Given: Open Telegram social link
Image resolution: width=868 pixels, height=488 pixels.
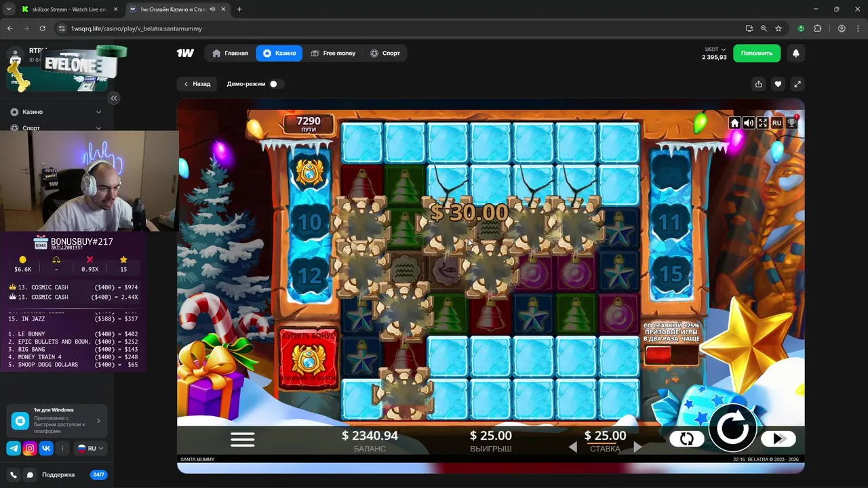Looking at the screenshot, I should click(14, 448).
